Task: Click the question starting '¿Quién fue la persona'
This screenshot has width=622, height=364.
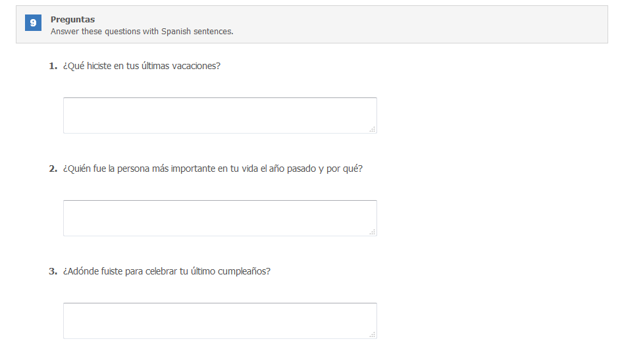Action: [x=213, y=169]
